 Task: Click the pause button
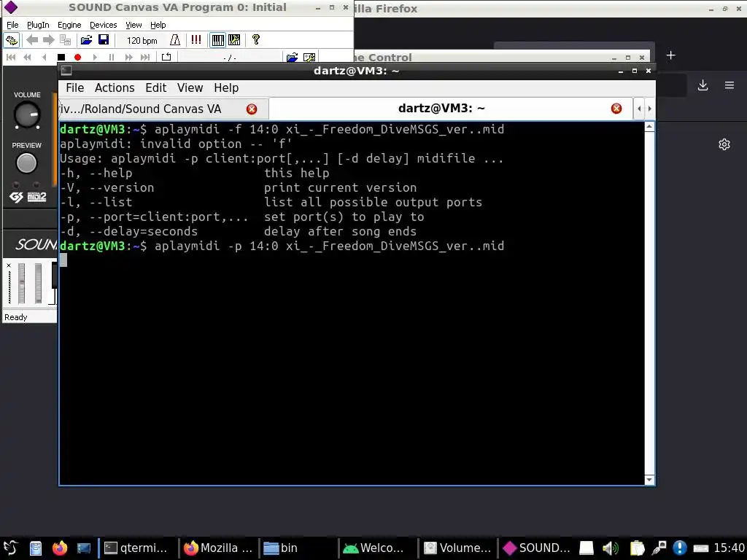click(x=112, y=58)
